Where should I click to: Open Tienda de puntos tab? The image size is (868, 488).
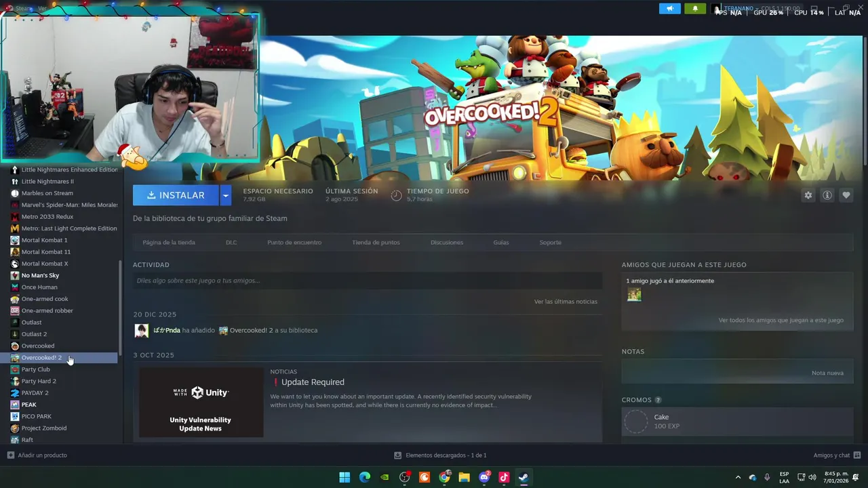coord(376,243)
